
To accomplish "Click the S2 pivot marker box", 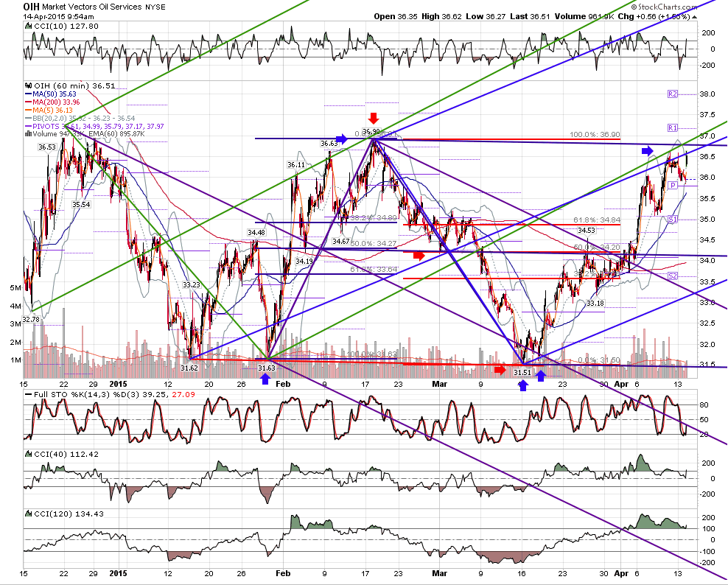I will coord(672,276).
